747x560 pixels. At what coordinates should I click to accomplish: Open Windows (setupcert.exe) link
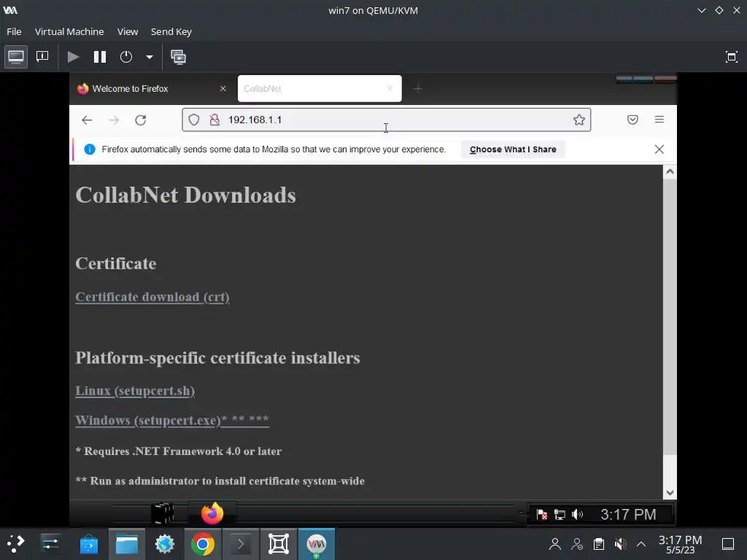tap(172, 421)
